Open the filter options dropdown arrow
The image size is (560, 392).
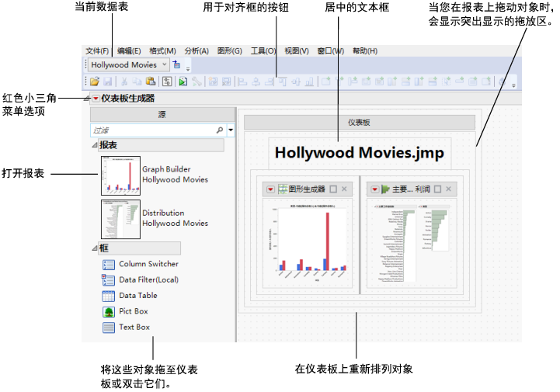pos(231,130)
